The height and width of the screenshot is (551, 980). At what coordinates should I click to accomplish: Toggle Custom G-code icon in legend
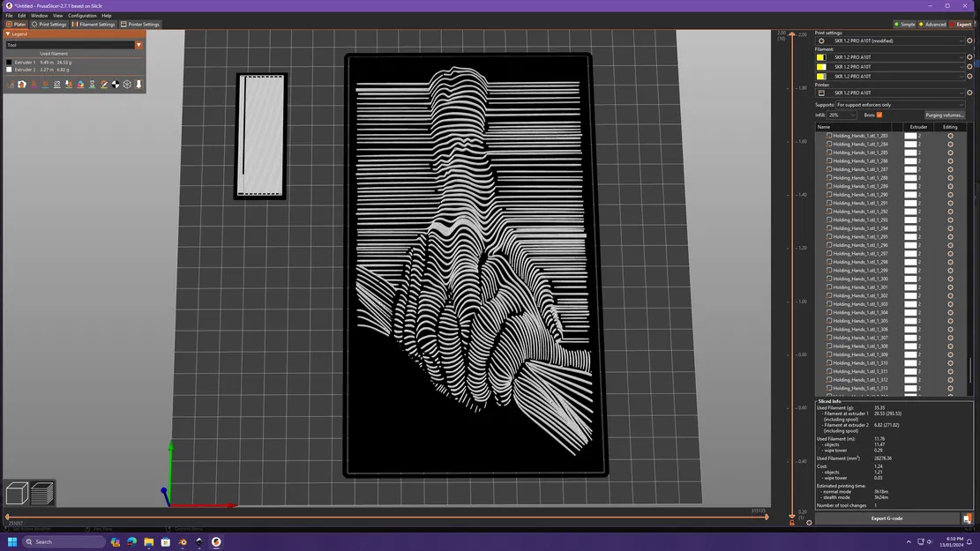pyautogui.click(x=104, y=85)
